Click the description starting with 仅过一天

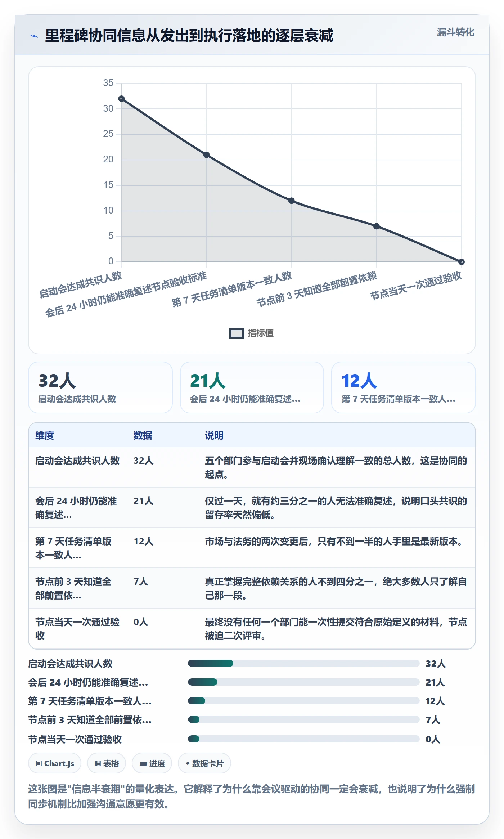[x=336, y=508]
